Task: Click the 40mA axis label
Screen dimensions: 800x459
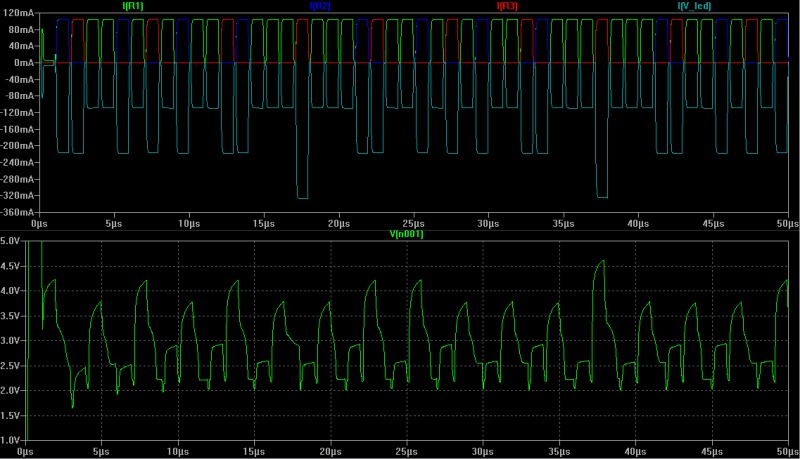Action: [21, 46]
